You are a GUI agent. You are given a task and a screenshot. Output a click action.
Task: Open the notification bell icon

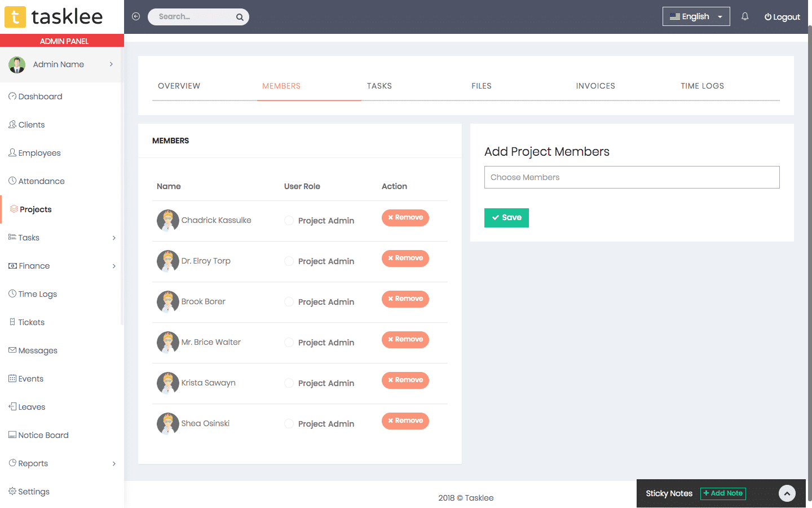point(745,16)
